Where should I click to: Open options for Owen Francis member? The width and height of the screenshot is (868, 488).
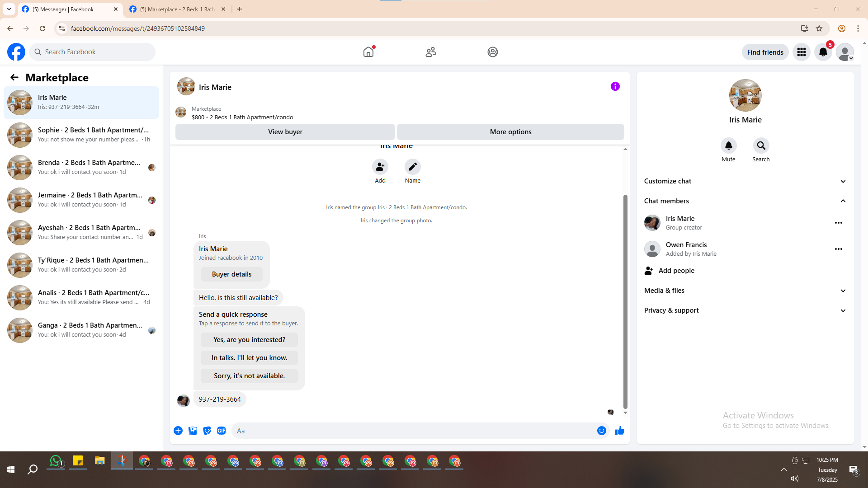click(x=838, y=249)
